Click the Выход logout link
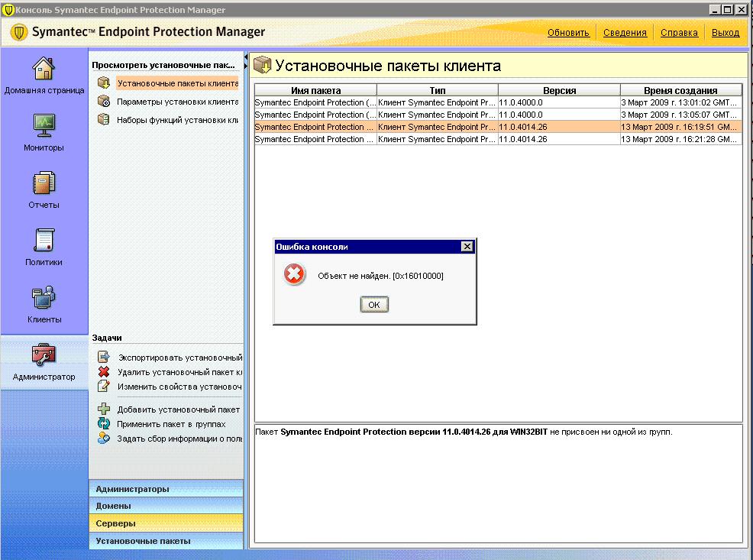The width and height of the screenshot is (753, 560). point(726,33)
